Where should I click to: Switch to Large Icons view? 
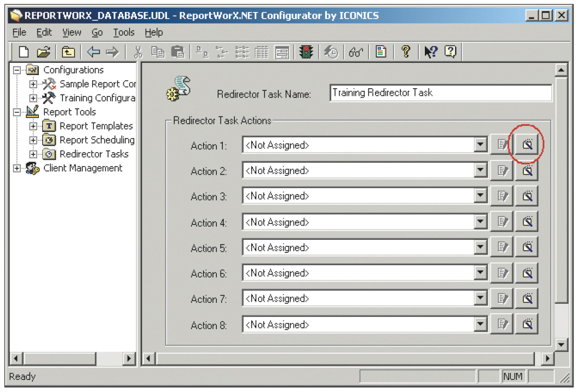[202, 52]
